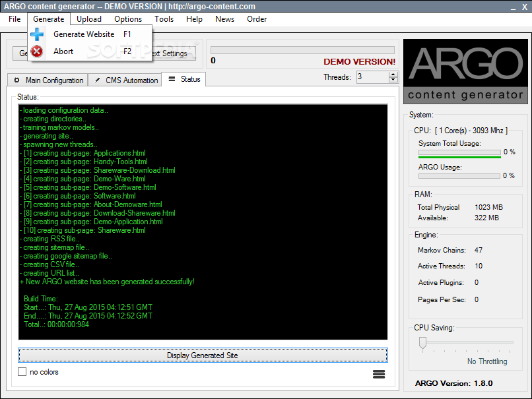Click the DEMO VERSION! label
This screenshot has height=399, width=532.
359,62
